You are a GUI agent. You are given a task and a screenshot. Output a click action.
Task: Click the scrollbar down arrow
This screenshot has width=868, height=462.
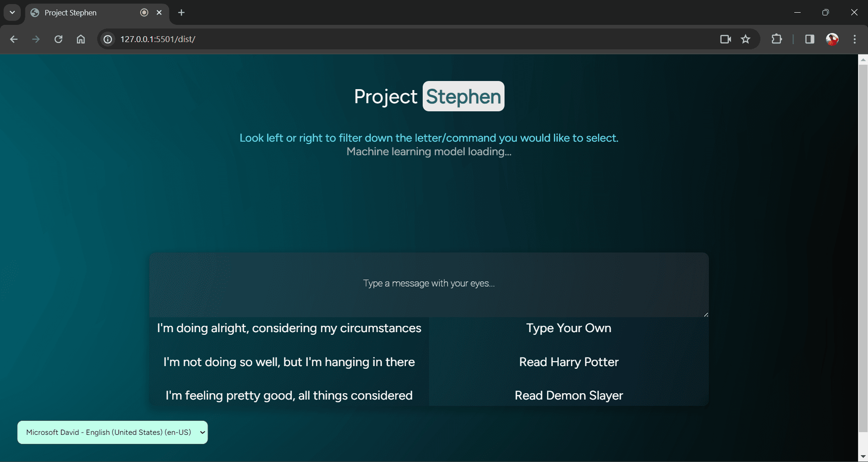click(863, 456)
